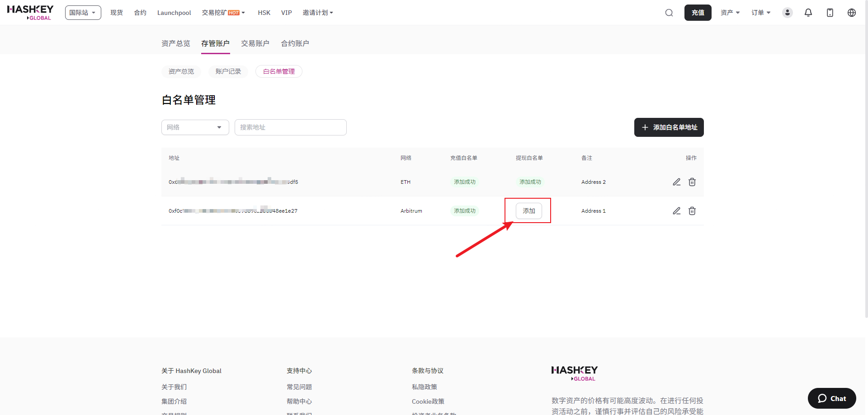Click the page vertical scrollbar

point(866,159)
